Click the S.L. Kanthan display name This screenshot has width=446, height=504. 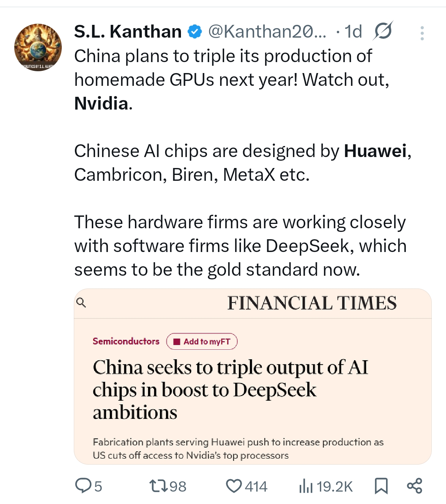click(128, 32)
